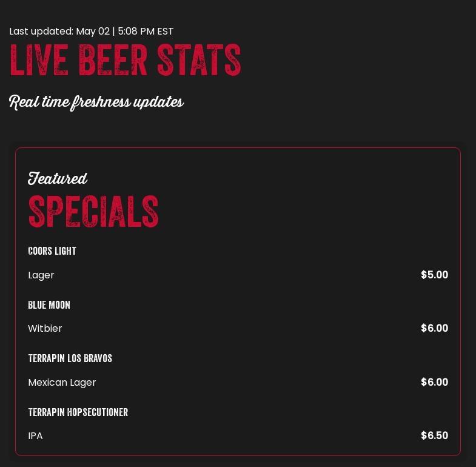Screen dimensions: 476x467
Task: Click the Witbier style text
Action: tap(45, 329)
